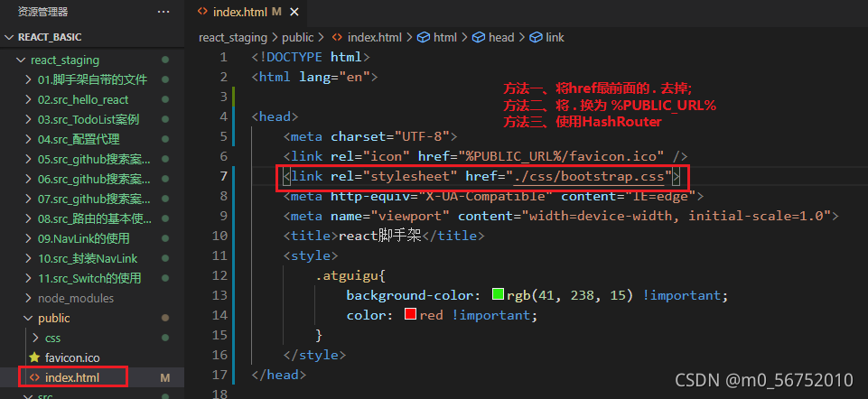
Task: Follow the ./css/bootstrap.css href link
Action: [x=588, y=177]
